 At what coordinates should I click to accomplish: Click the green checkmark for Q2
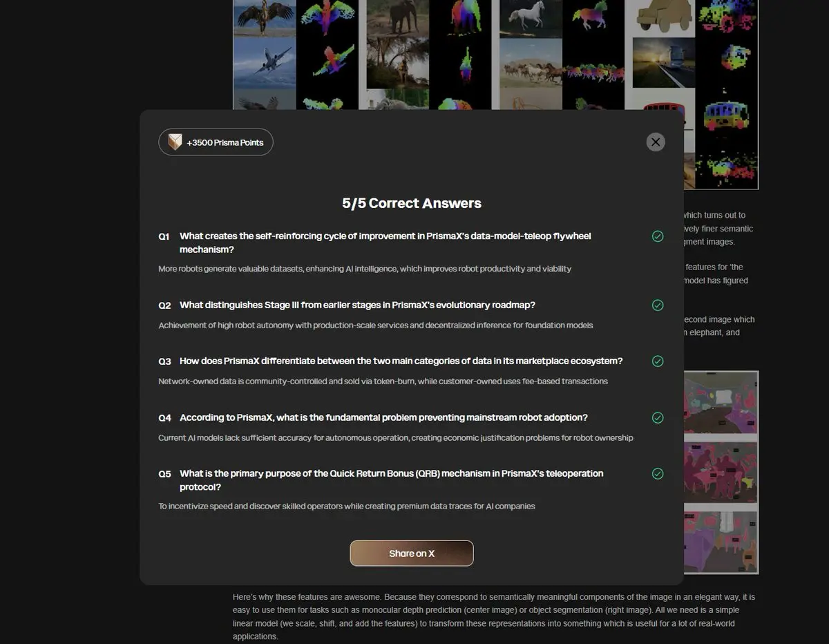point(658,305)
